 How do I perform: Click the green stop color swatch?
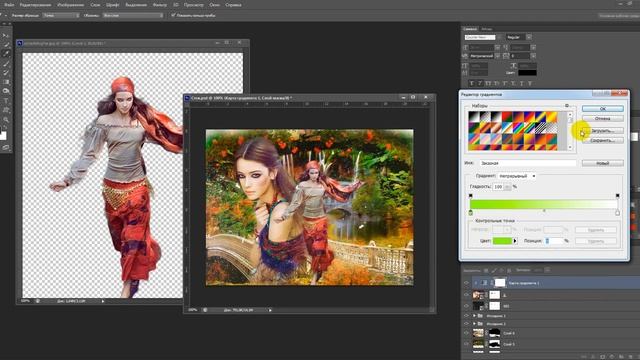[502, 241]
